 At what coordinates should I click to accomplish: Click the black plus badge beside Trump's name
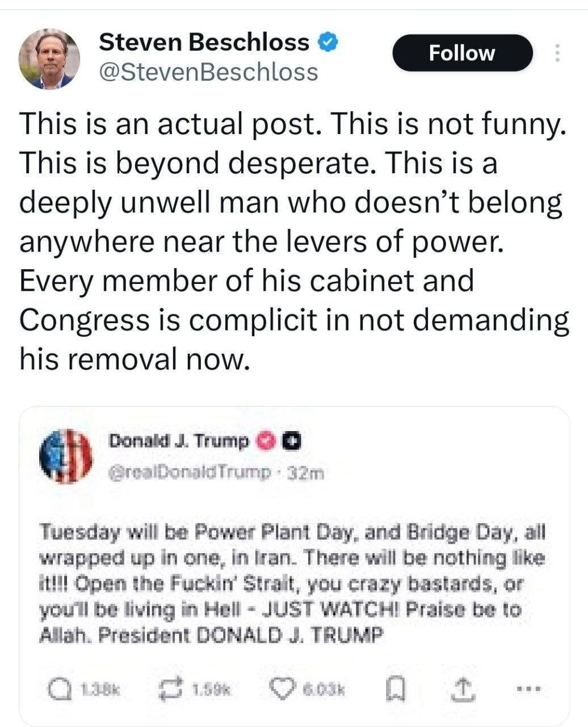(x=291, y=441)
